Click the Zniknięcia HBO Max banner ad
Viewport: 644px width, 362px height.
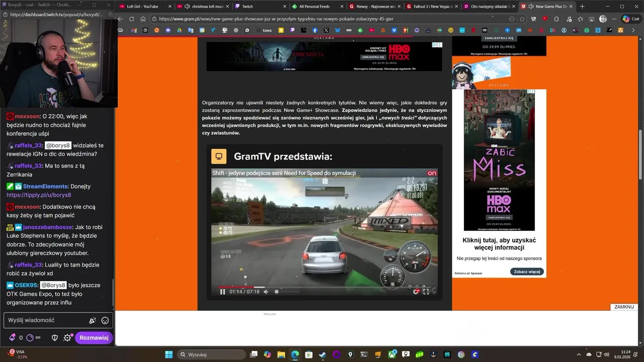pyautogui.click(x=324, y=56)
